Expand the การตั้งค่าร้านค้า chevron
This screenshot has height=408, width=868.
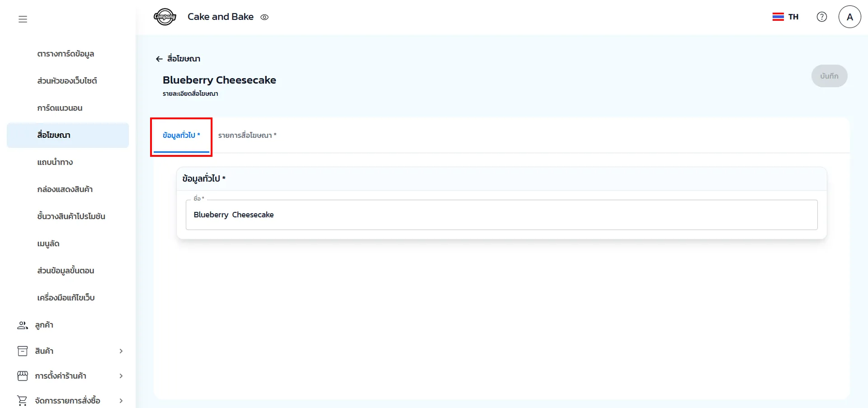[121, 376]
